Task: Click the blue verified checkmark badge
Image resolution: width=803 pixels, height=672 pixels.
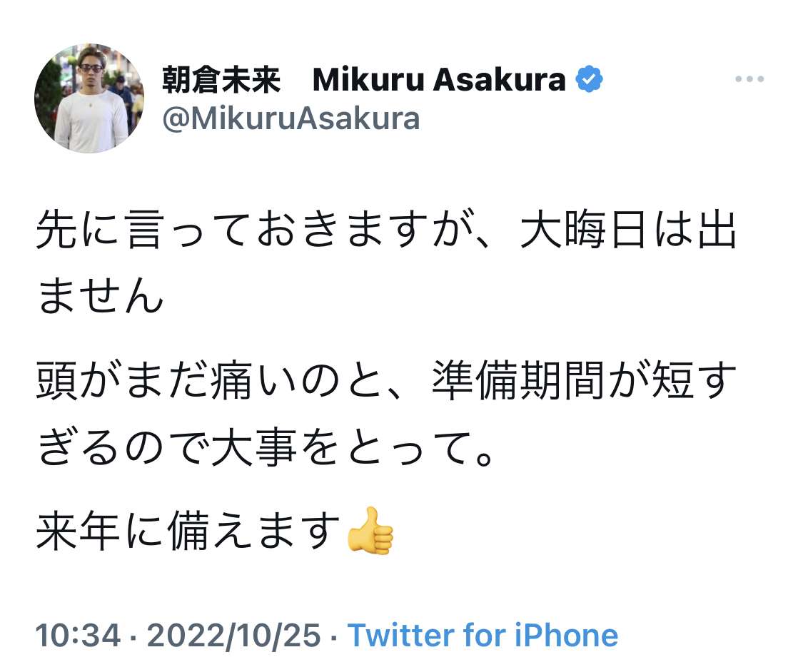Action: point(590,81)
